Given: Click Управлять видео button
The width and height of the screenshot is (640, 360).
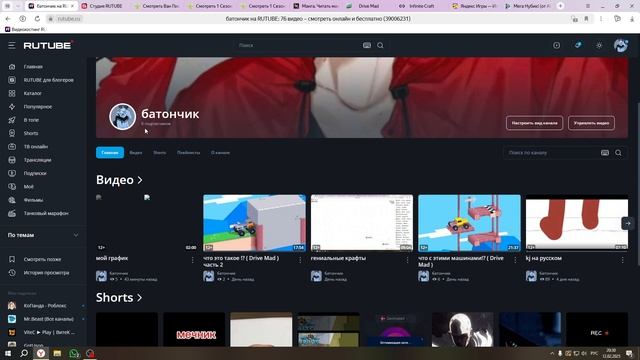Looking at the screenshot, I should (x=591, y=123).
